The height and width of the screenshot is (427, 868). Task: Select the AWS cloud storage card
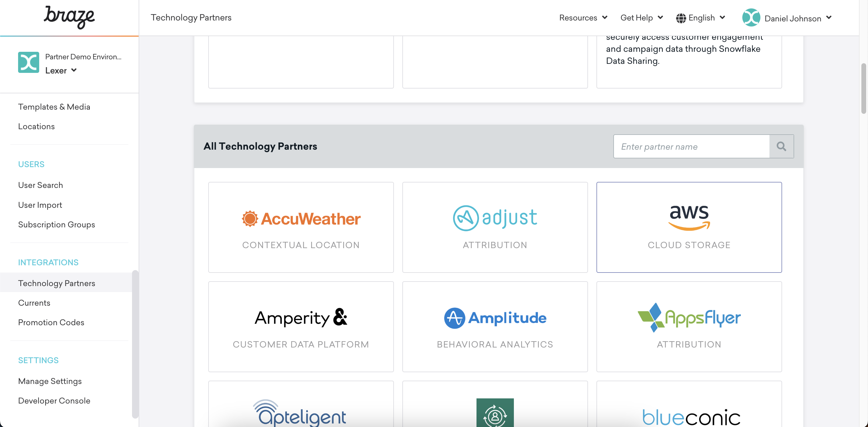689,227
